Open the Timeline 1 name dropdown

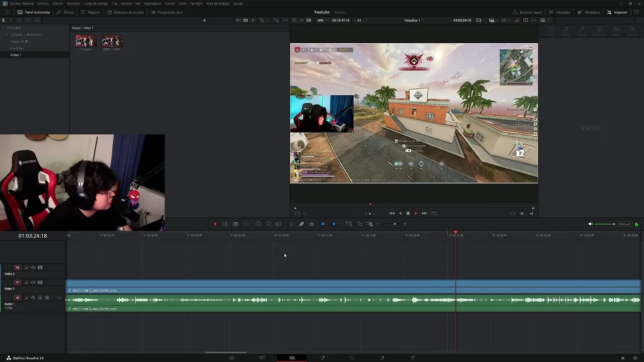click(x=414, y=20)
